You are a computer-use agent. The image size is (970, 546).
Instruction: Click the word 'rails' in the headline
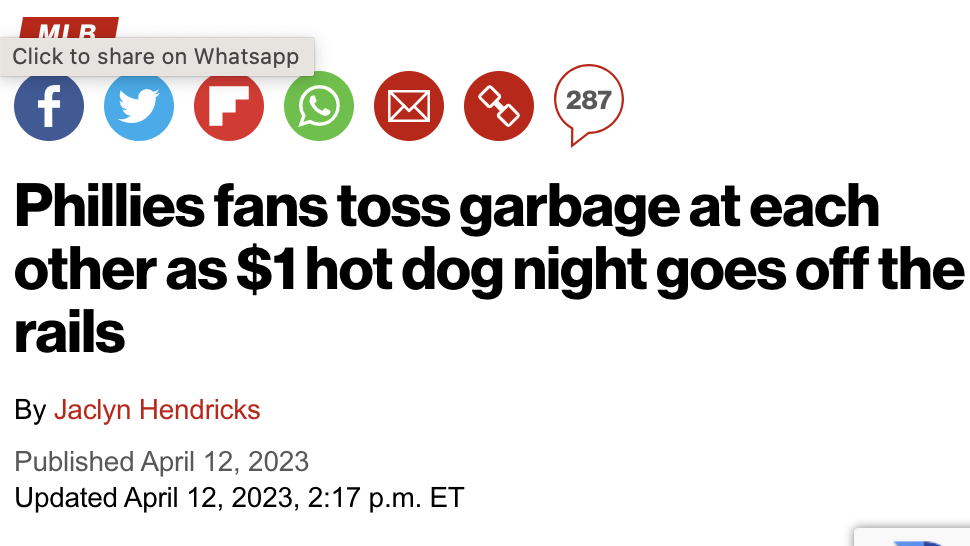pos(70,334)
